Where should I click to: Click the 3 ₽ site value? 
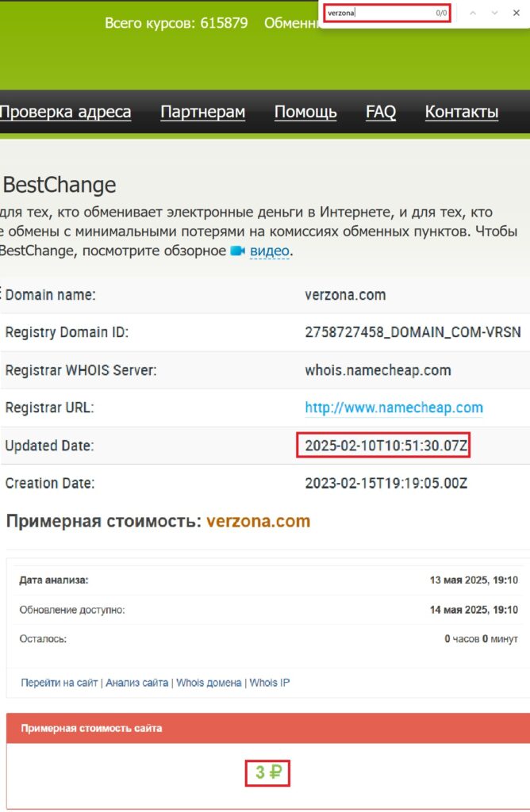[267, 772]
